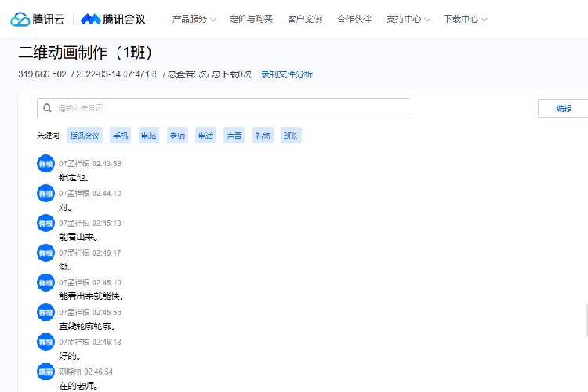Select the 腾讯会议 keyword tag
Image resolution: width=588 pixels, height=392 pixels.
[x=85, y=136]
